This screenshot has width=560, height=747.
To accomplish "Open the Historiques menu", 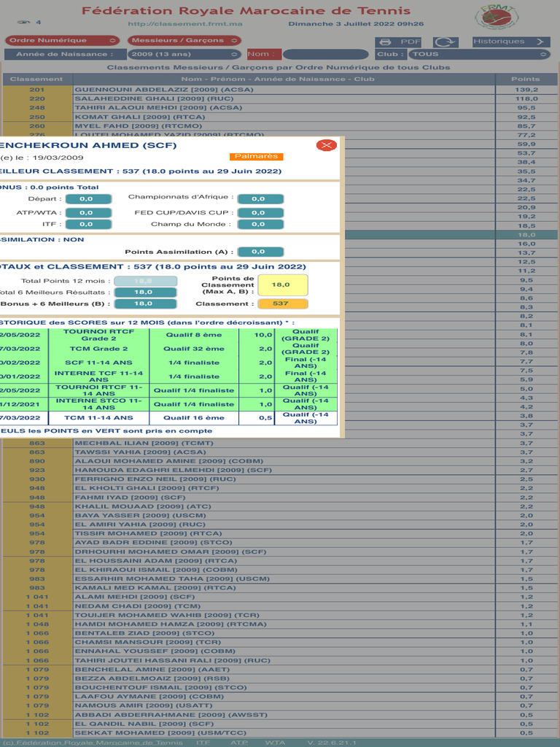I will tap(510, 42).
